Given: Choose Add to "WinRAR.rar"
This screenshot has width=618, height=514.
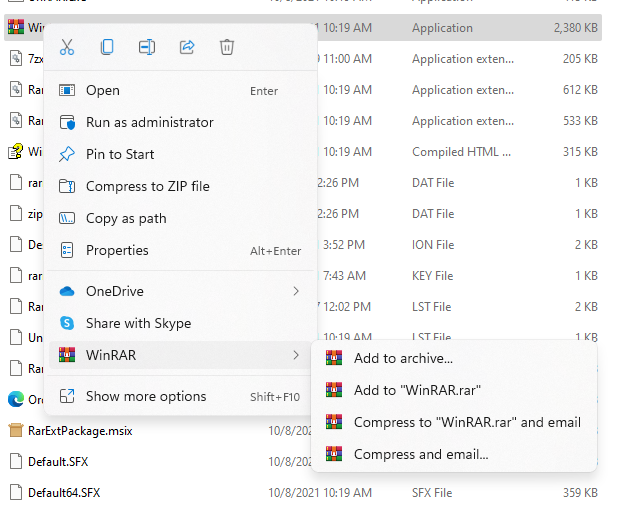Looking at the screenshot, I should pos(454,390).
